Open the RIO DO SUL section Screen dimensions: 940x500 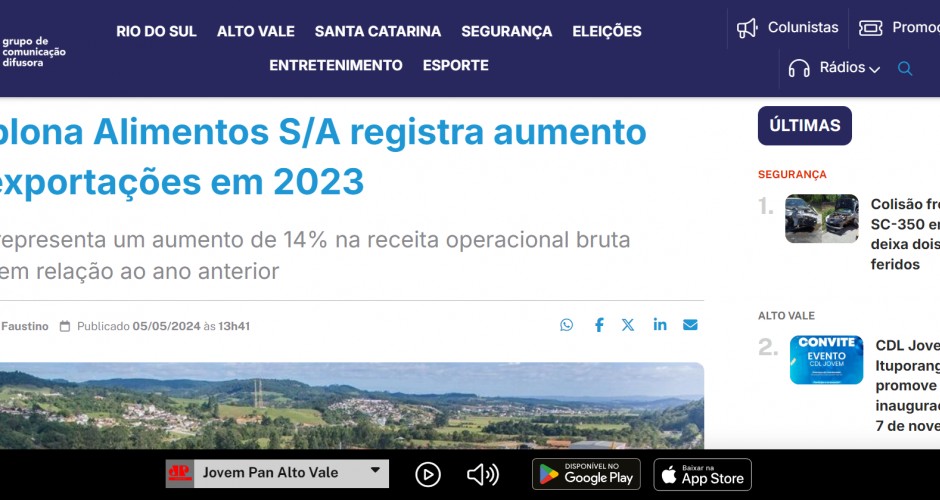click(156, 31)
